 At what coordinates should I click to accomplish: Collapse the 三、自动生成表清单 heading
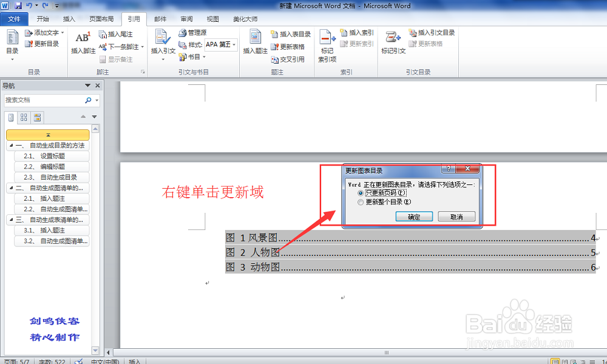click(x=11, y=220)
